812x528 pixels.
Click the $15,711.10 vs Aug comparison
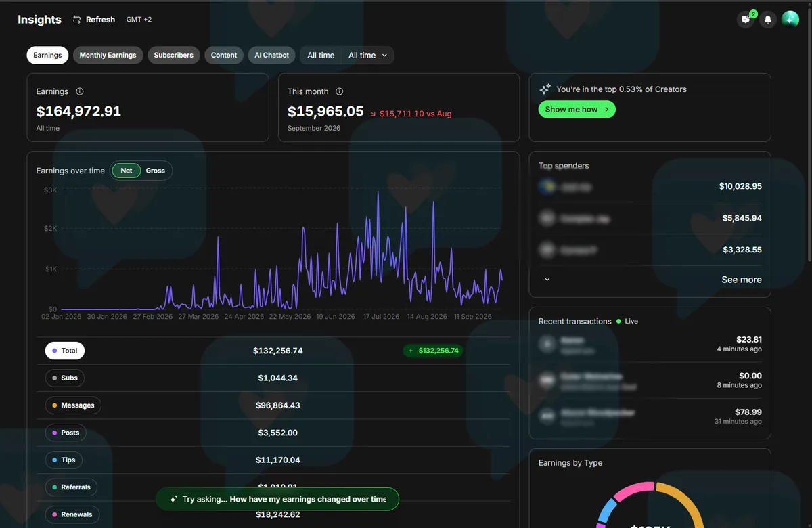(411, 114)
